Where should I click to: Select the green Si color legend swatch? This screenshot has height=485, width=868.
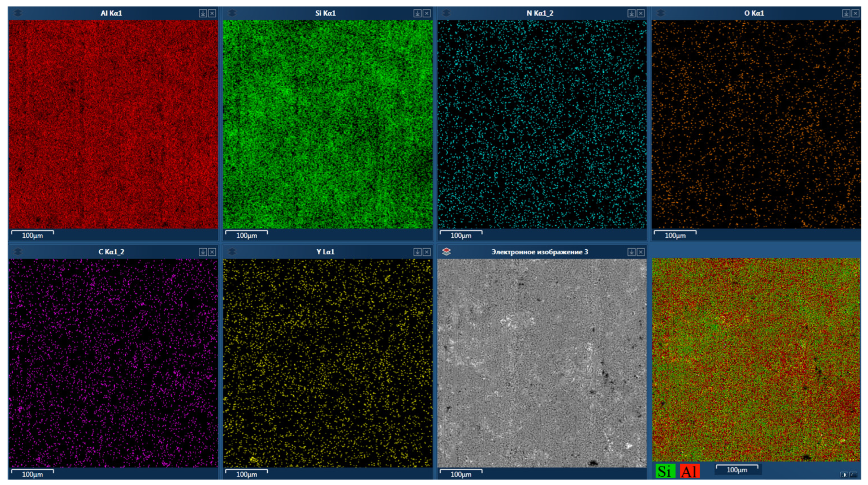point(665,471)
